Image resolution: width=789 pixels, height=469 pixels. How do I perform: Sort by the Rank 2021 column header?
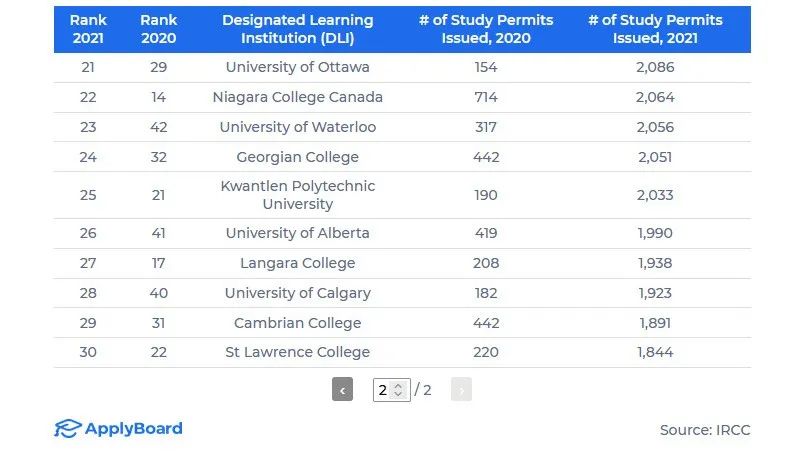(88, 29)
